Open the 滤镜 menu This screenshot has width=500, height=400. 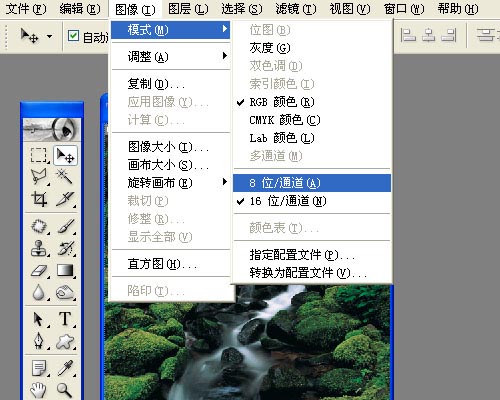(296, 9)
